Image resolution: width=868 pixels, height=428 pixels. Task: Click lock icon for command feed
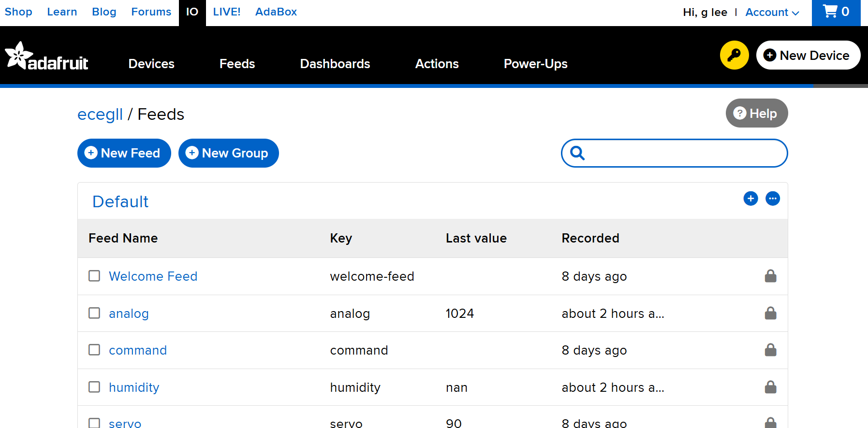pos(770,350)
